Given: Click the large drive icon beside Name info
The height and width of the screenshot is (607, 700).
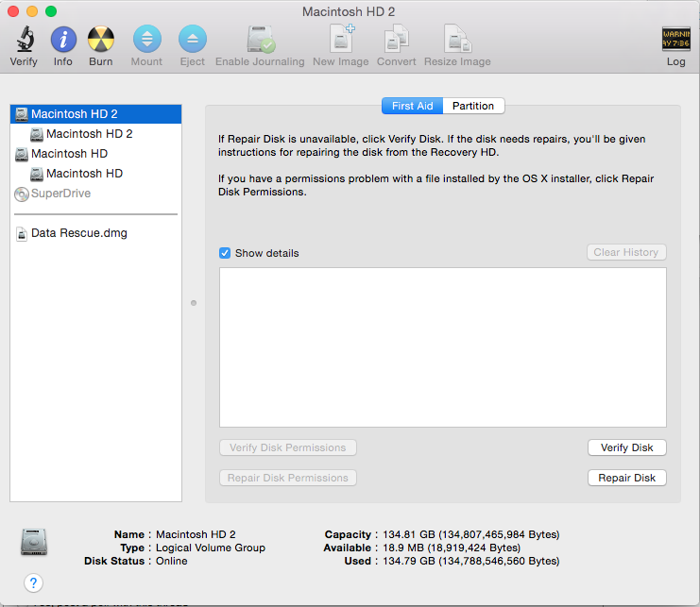Looking at the screenshot, I should (34, 542).
